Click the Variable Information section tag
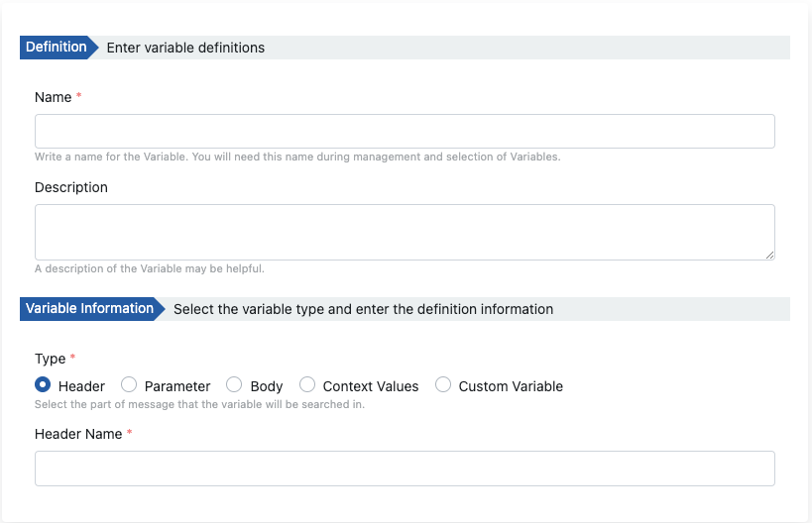Screen dimensions: 812x523 (89, 308)
